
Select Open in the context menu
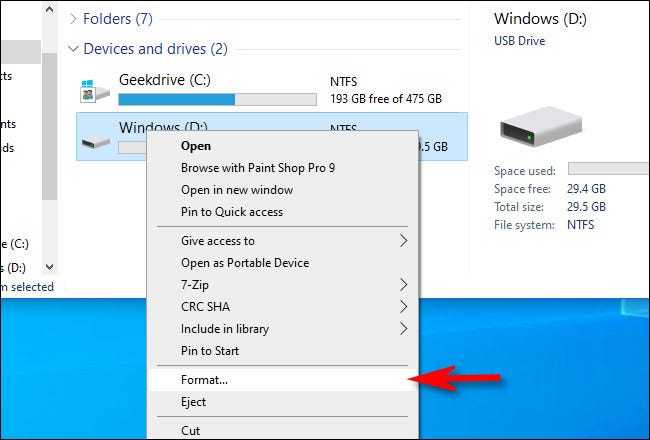196,146
